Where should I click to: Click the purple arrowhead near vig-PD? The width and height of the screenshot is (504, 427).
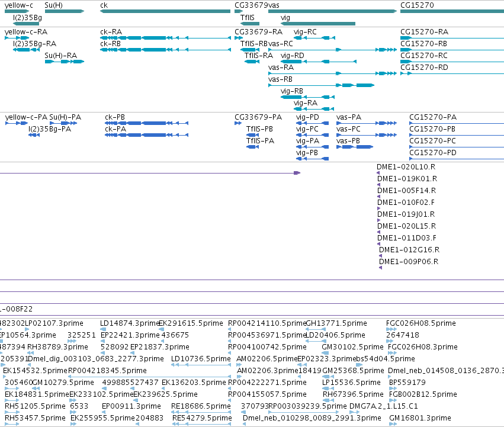point(297,173)
